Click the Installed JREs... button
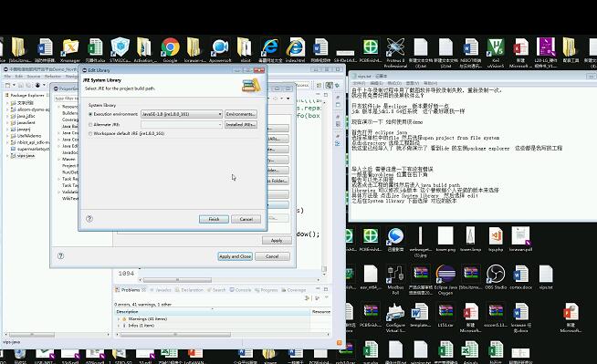Image resolution: width=597 pixels, height=364 pixels. pyautogui.click(x=241, y=124)
